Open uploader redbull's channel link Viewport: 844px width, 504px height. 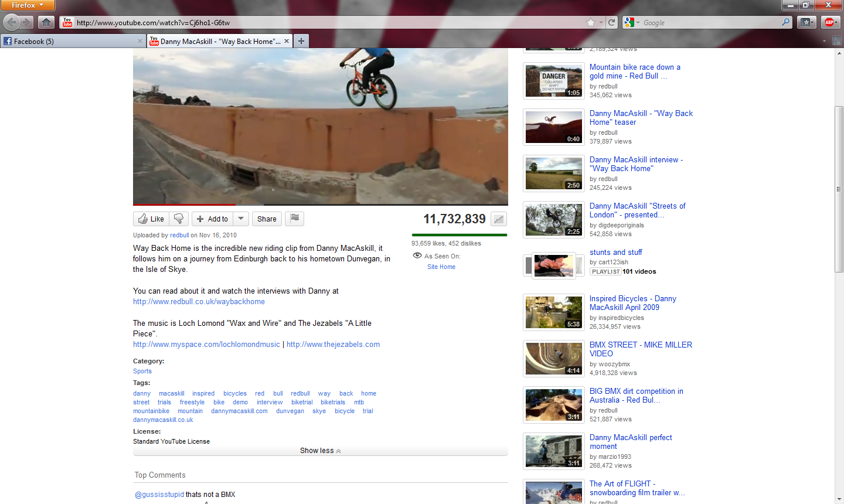pos(179,235)
